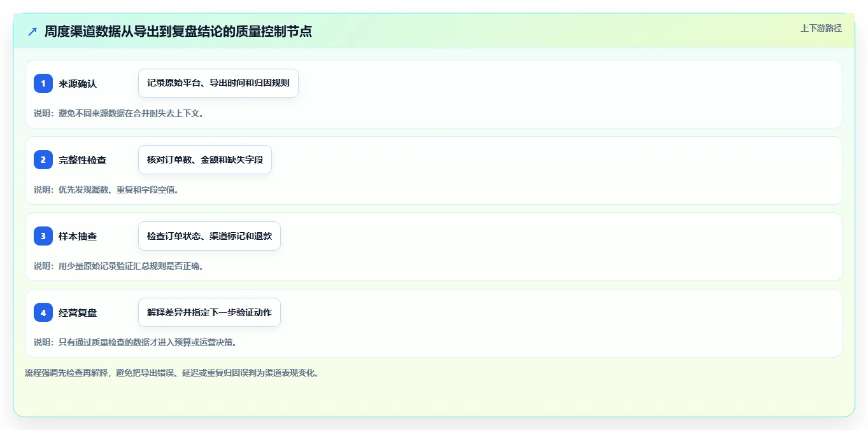Click note 优先发现漏数、重复和字段空值

(106, 190)
